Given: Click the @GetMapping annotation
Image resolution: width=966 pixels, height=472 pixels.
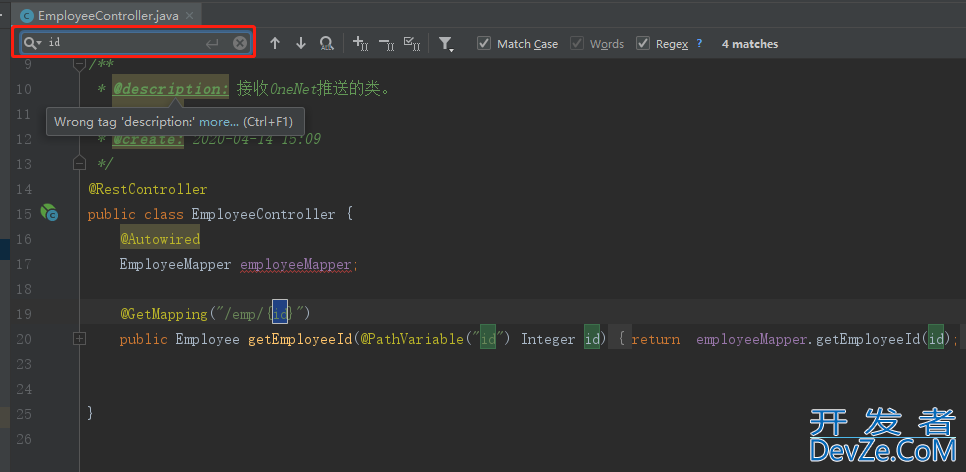Looking at the screenshot, I should tap(164, 314).
